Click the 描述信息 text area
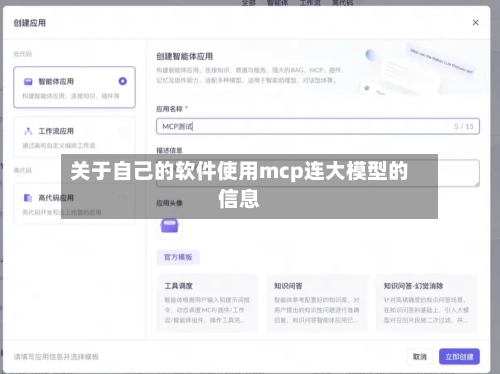500x374 pixels. 318,173
